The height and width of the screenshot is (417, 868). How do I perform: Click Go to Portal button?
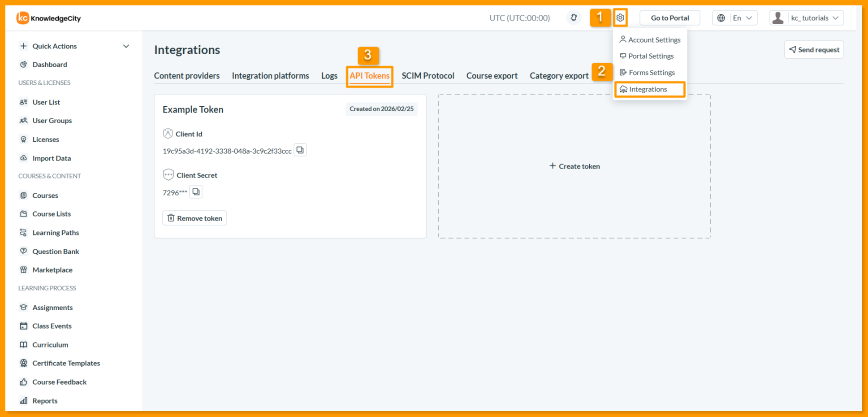(x=670, y=18)
